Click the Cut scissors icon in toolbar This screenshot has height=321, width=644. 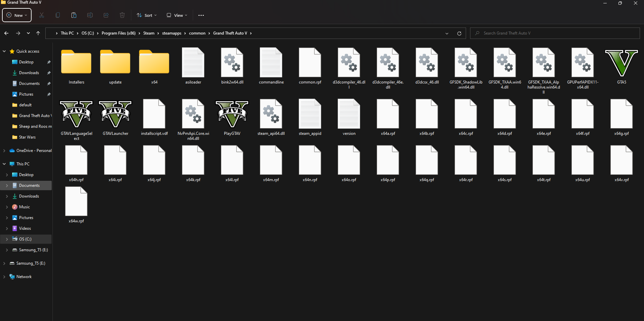coord(42,15)
